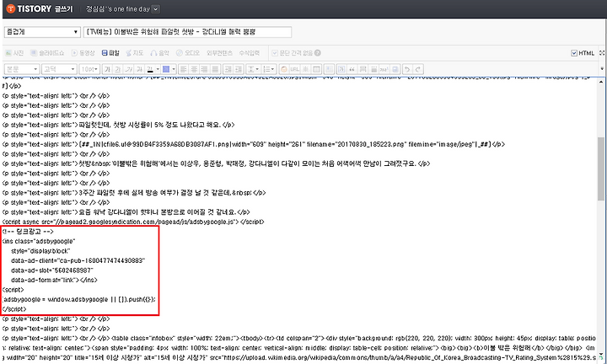607x364 pixels.
Task: Attach a file (파일) button
Action: (110, 53)
